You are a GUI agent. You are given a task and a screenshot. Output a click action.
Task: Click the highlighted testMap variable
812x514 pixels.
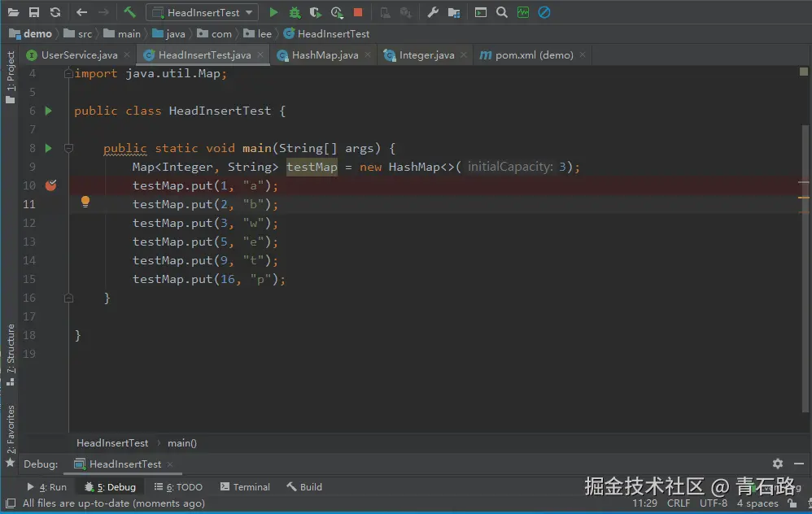tap(312, 167)
